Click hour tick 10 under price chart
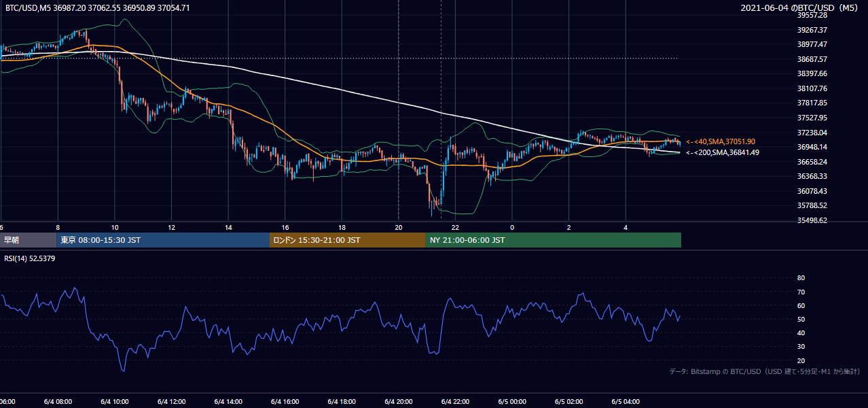 click(x=115, y=228)
